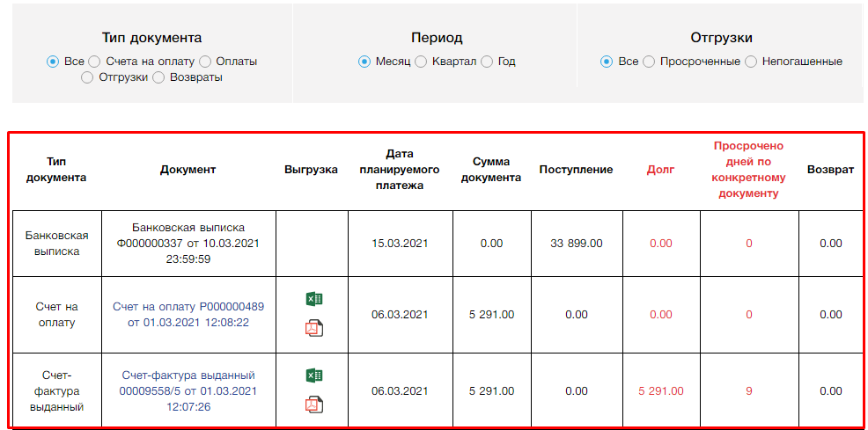Select 'Отгрузки' radio under Тип документа
The height and width of the screenshot is (430, 868).
87,77
